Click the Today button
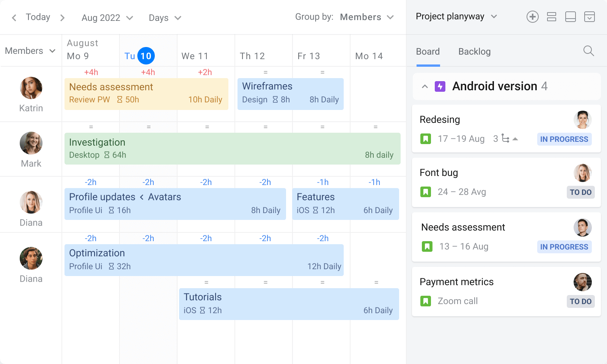This screenshot has width=607, height=364. 38,17
